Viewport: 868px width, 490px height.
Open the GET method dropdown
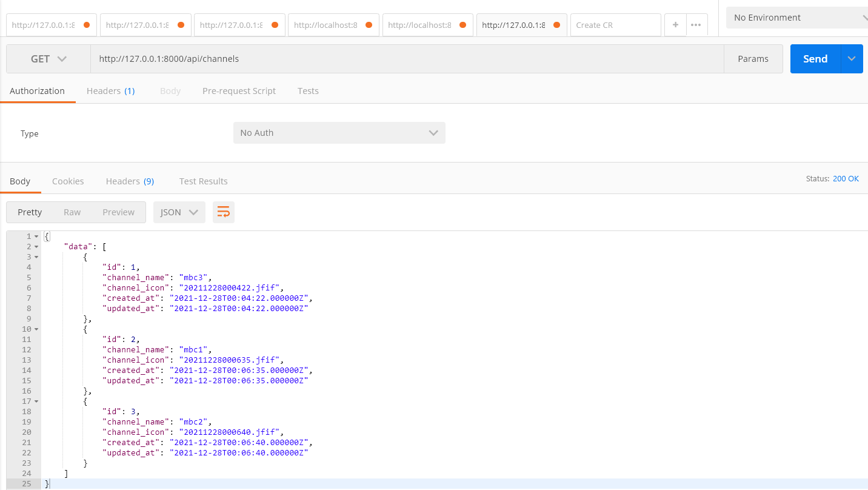click(48, 59)
